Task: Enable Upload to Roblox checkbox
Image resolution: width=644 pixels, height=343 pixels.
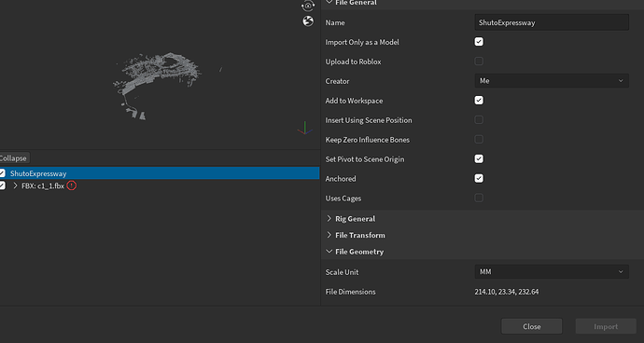Action: [479, 62]
